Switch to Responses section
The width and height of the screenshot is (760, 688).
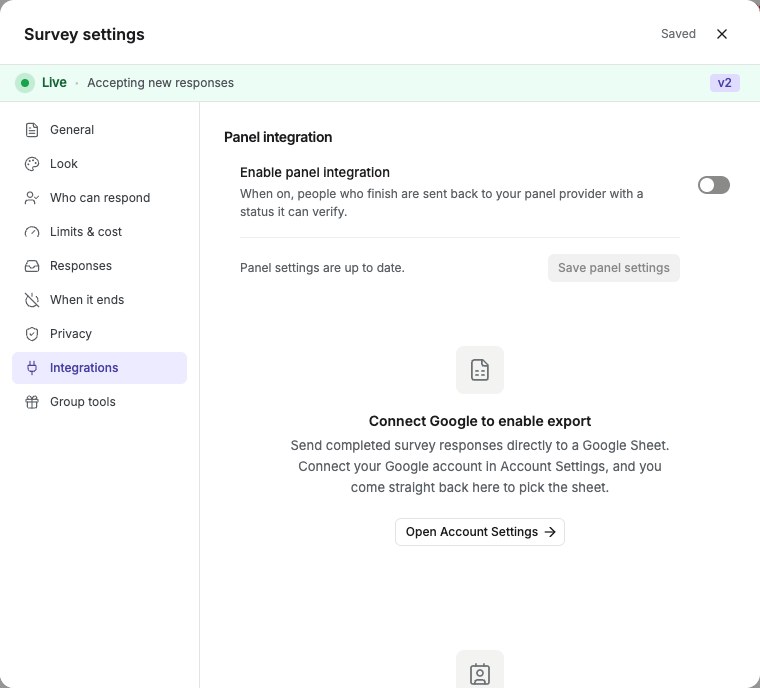tap(99, 266)
